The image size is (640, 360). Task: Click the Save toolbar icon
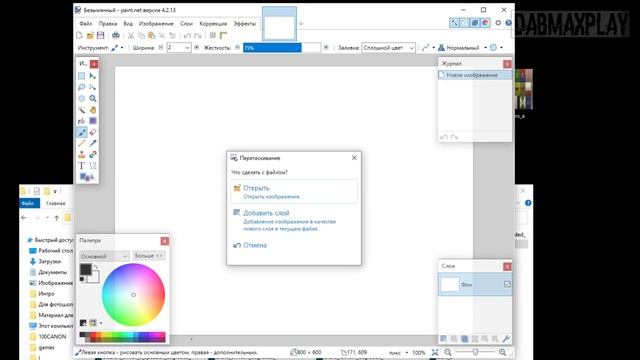(100, 36)
